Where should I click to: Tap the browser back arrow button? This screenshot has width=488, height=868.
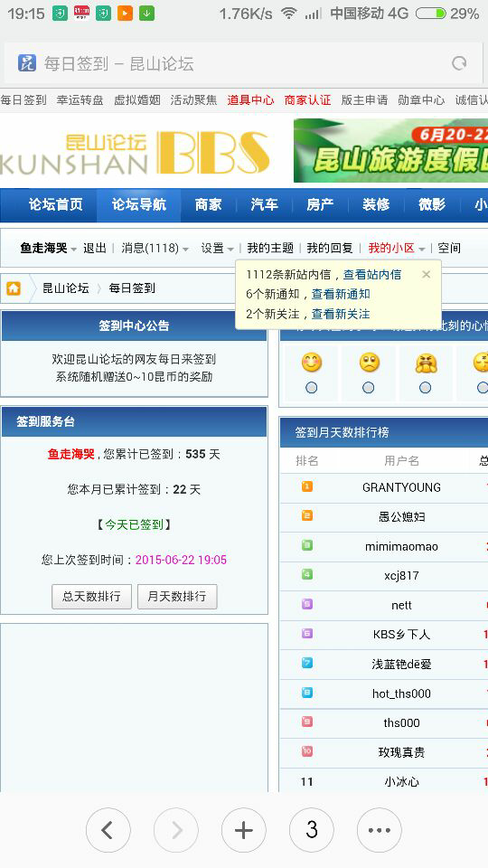click(108, 830)
